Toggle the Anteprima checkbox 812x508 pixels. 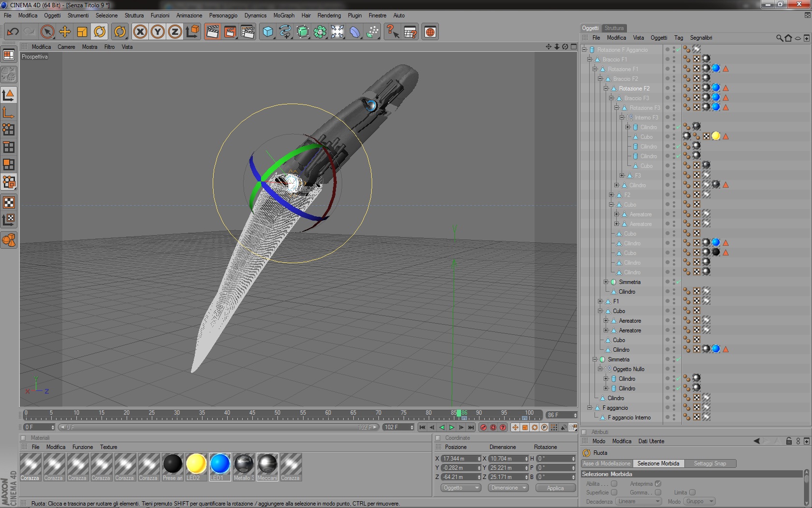pos(658,484)
